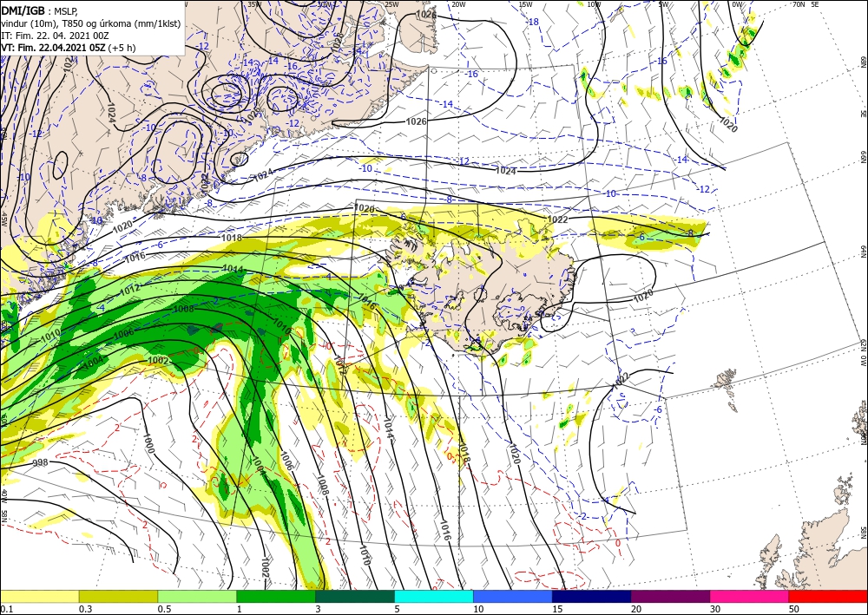This screenshot has width=868, height=615.
Task: Click the legend value '0.5'
Action: [164, 609]
